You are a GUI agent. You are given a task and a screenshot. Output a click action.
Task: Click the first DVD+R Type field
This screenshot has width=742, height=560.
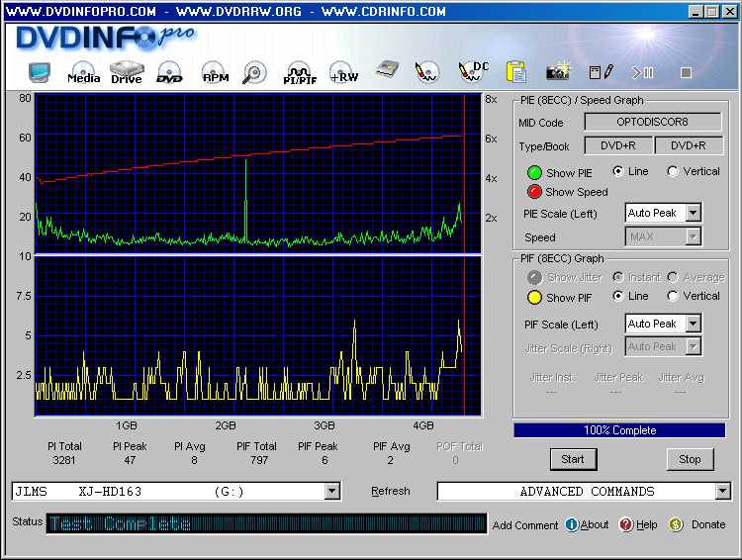click(x=618, y=145)
